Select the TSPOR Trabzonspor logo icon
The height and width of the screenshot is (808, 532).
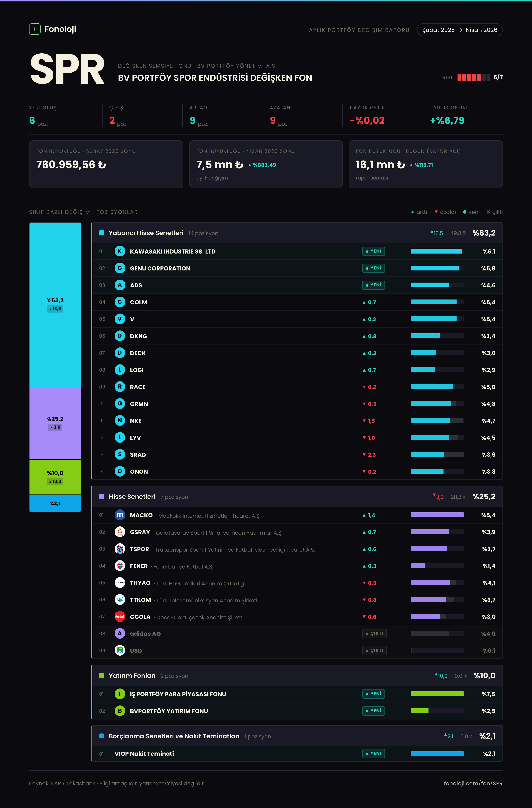pos(120,549)
